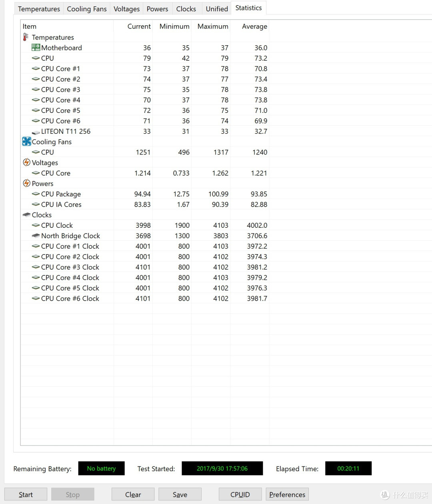Select the Temperatures group row label
Screen dimensions: 432x504
click(x=53, y=37)
